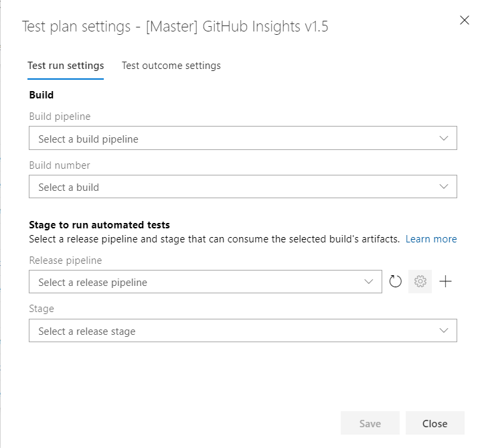Image resolution: width=482 pixels, height=448 pixels.
Task: Click the Build number dropdown chevron arrow
Action: (443, 187)
